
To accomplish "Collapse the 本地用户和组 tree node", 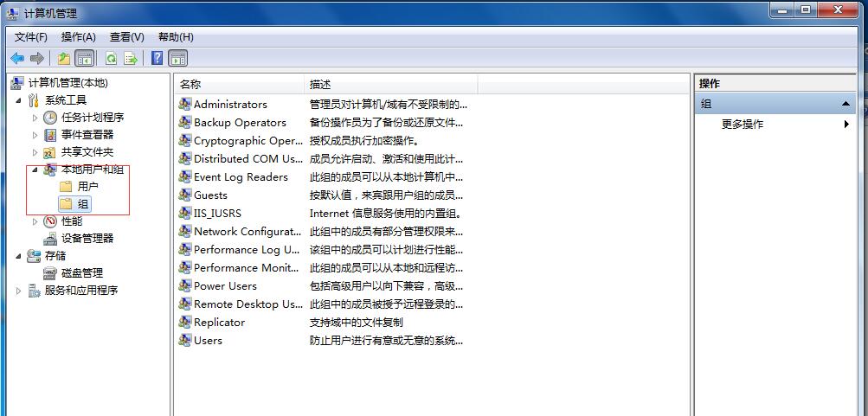I will tap(35, 170).
